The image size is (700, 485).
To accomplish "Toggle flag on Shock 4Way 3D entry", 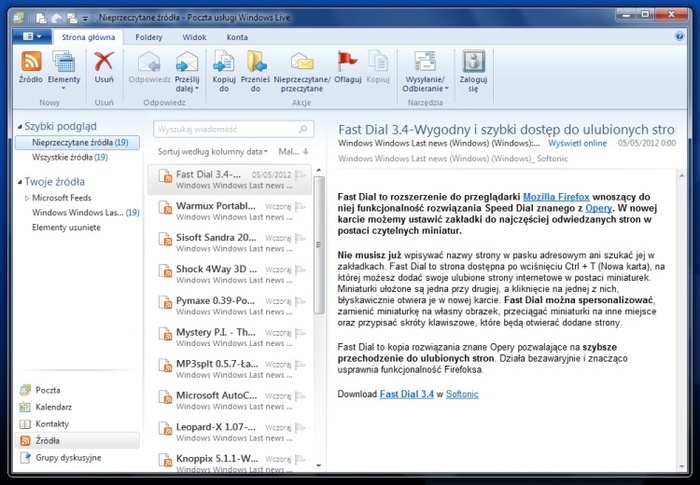I will [x=301, y=269].
